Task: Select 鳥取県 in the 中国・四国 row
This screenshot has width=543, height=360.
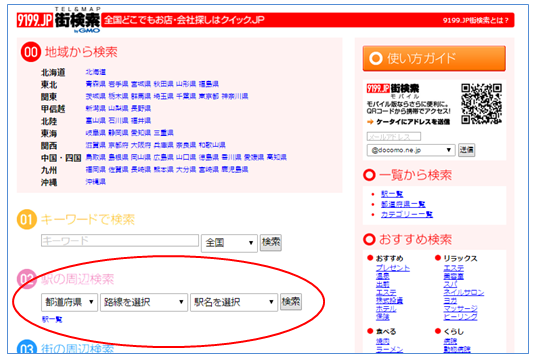Action: (96, 157)
